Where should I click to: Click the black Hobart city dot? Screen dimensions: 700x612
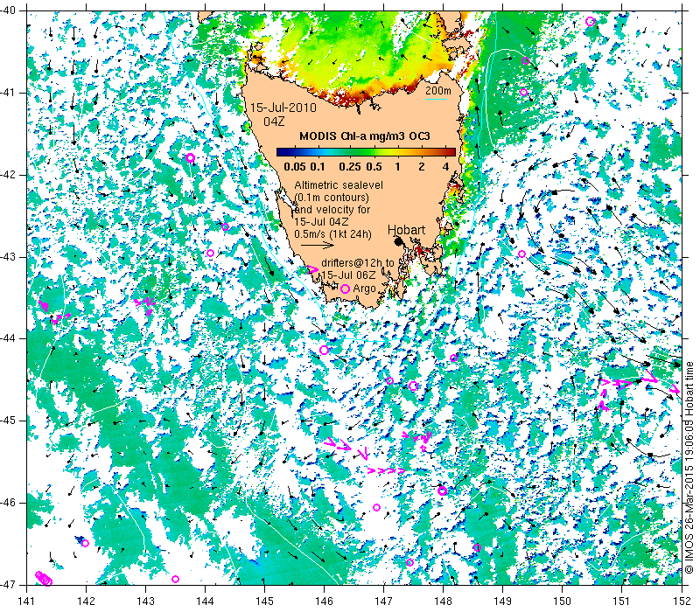point(399,241)
